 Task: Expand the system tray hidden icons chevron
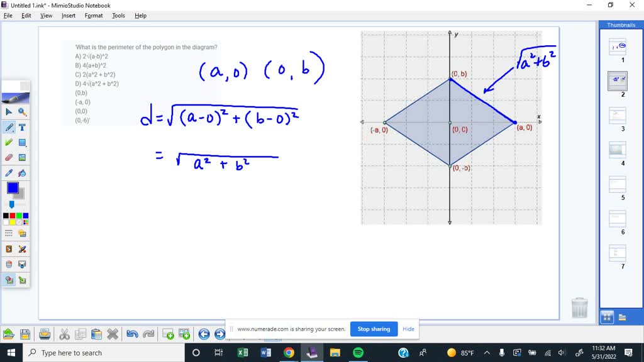[487, 353]
